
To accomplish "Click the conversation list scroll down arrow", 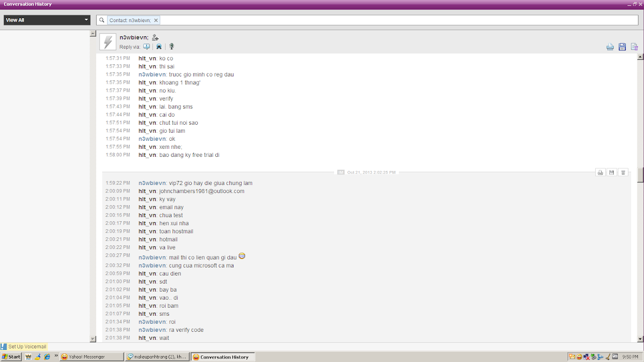I will (x=93, y=339).
